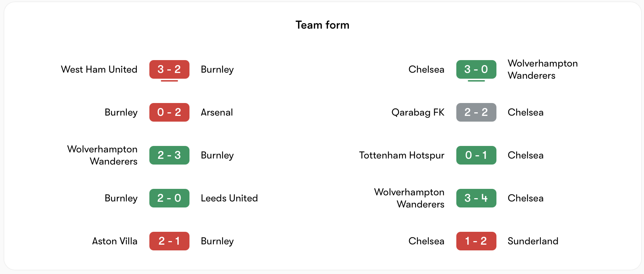Select the Wolverhampton Wanderers name on left column
This screenshot has height=274, width=644.
pyautogui.click(x=102, y=155)
